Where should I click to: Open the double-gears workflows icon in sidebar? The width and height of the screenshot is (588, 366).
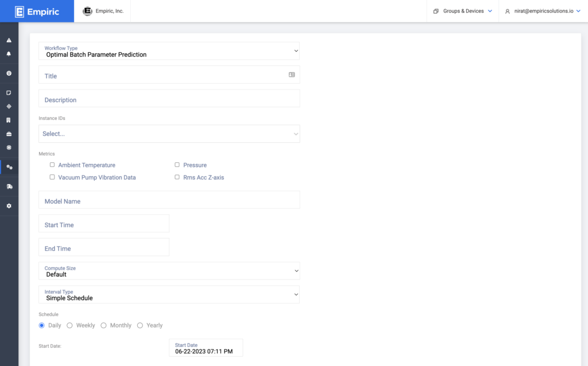[9, 167]
